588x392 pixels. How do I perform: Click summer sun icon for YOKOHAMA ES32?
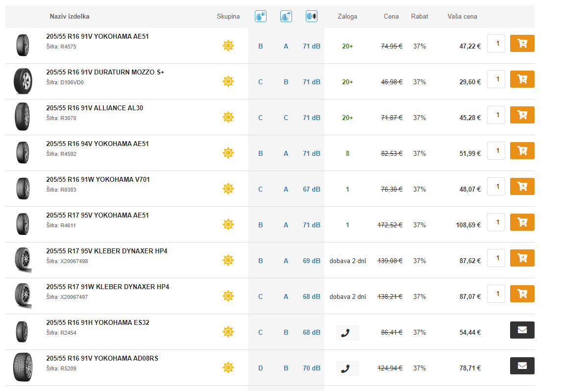[228, 332]
